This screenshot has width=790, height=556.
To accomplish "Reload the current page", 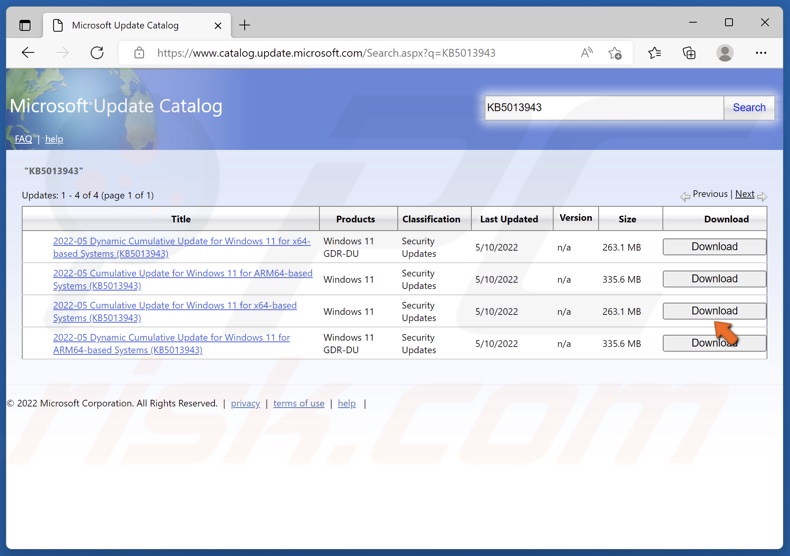I will coord(97,53).
